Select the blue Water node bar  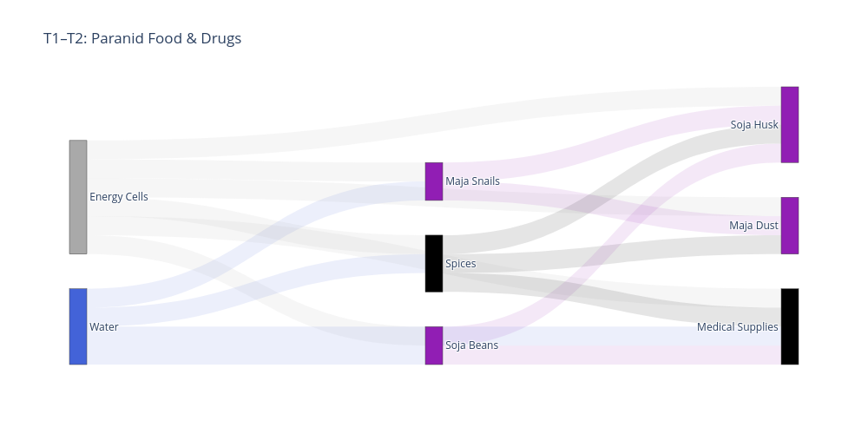click(x=78, y=326)
